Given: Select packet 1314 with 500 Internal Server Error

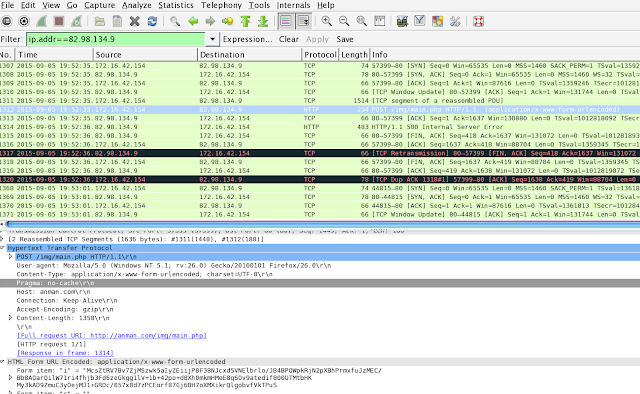Looking at the screenshot, I should click(x=320, y=127).
